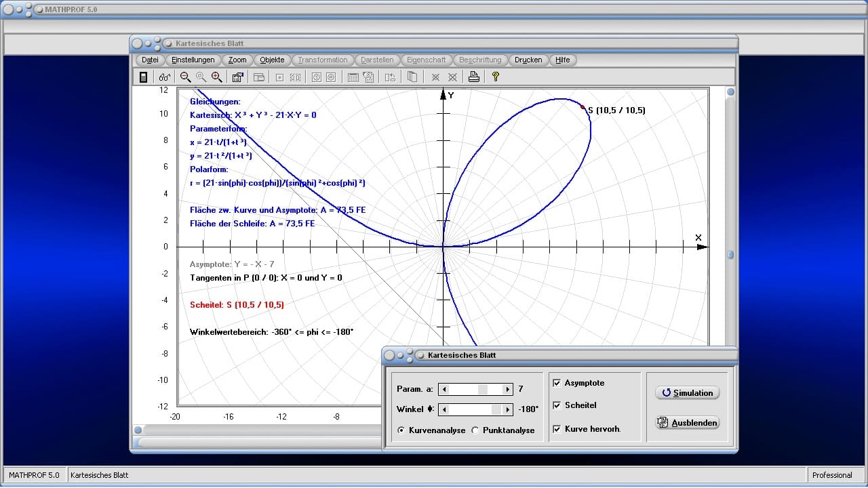Click the copy pages toolbar icon
The height and width of the screenshot is (488, 868).
(412, 77)
